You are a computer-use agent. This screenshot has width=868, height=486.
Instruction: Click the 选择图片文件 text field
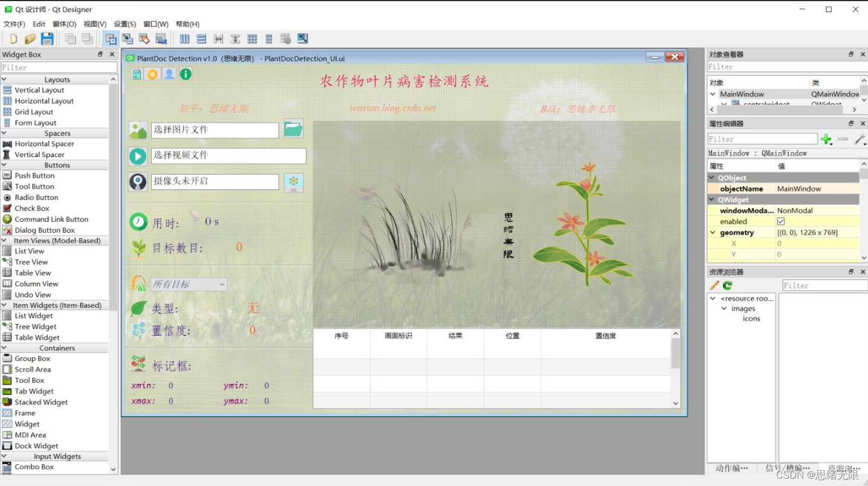click(215, 129)
